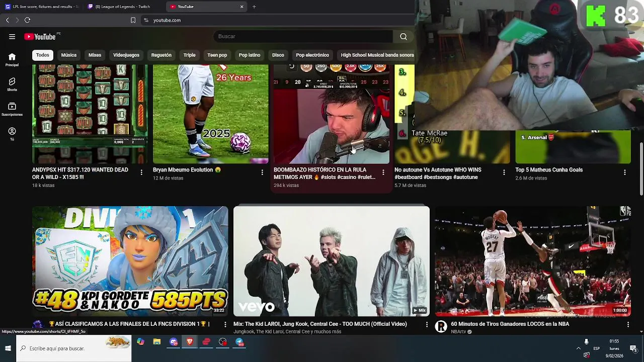
Task: Open options for No autoune Vs Autotune
Action: coord(504,172)
